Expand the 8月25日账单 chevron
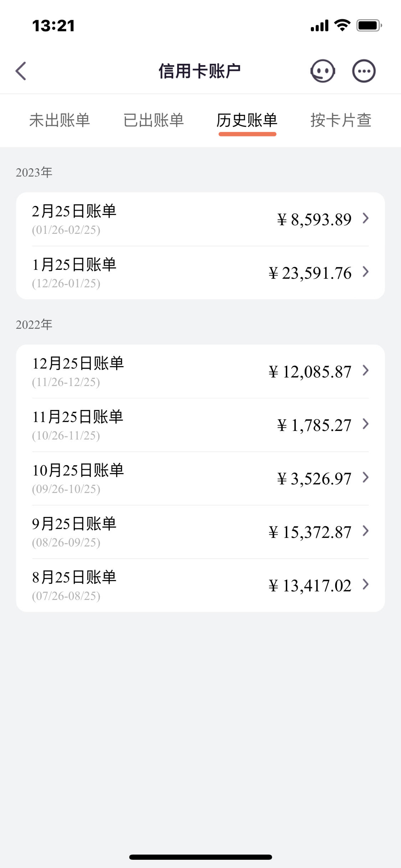Viewport: 401px width, 868px height. coord(365,584)
